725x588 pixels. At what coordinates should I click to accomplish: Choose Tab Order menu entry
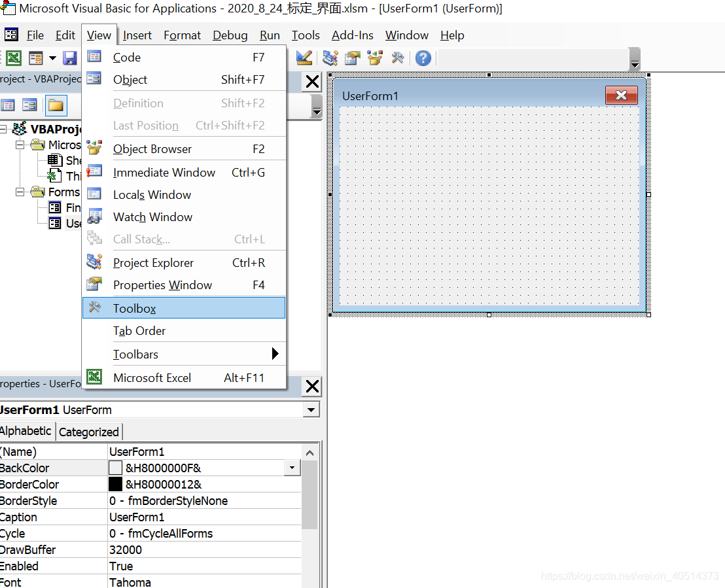tap(184, 330)
